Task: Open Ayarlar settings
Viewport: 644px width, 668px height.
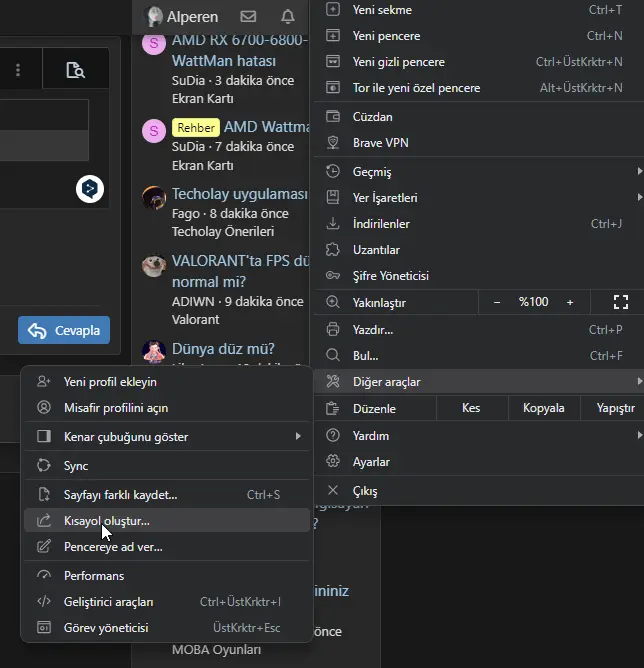Action: [479, 462]
